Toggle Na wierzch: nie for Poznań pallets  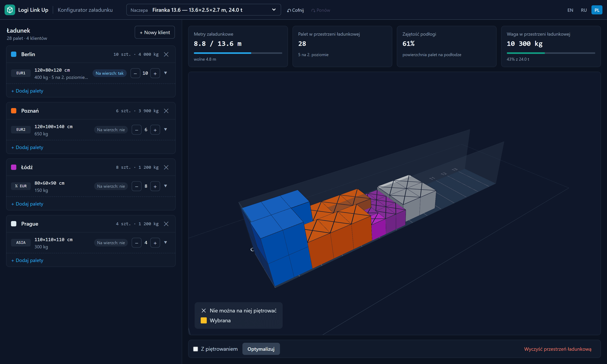point(111,130)
